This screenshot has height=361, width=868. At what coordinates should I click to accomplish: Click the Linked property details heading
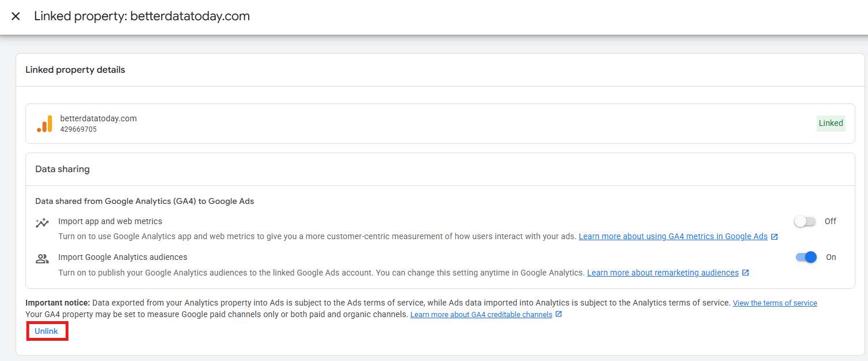[x=75, y=70]
